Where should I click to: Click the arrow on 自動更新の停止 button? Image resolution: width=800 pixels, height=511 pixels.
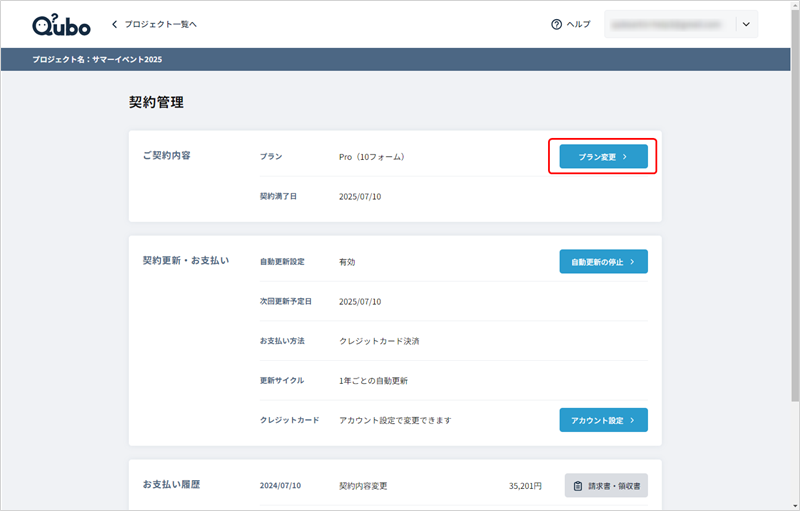[x=633, y=262]
